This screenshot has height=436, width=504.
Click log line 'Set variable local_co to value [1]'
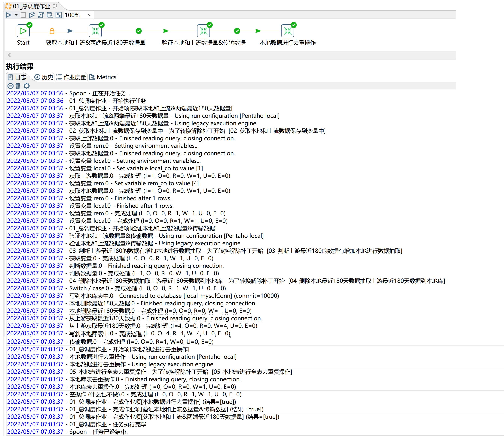[105, 168]
